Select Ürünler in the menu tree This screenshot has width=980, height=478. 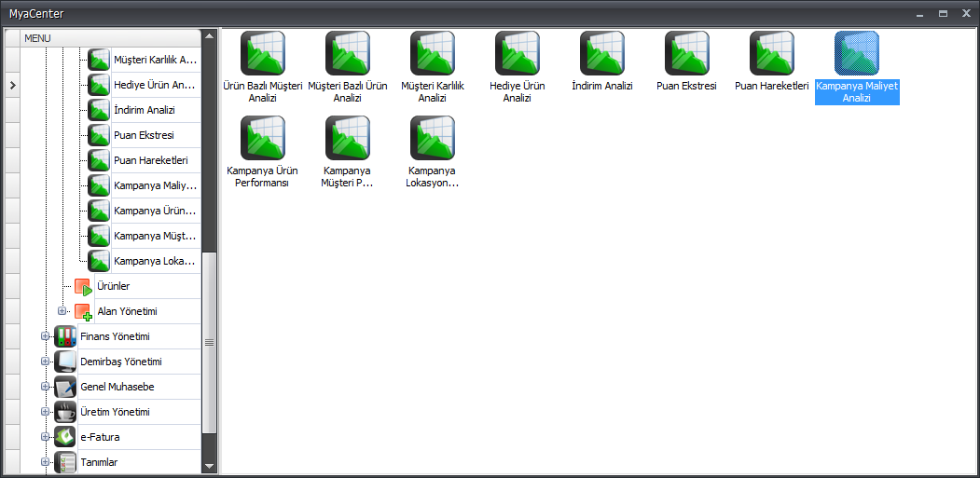(114, 286)
